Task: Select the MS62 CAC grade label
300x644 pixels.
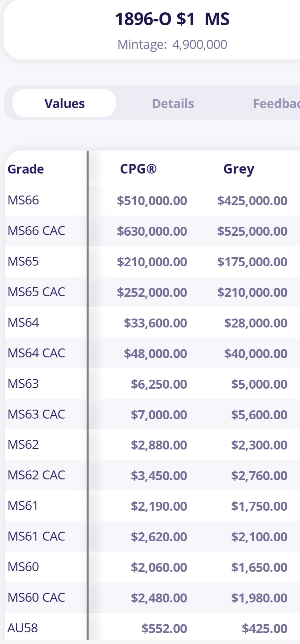Action: [x=37, y=475]
